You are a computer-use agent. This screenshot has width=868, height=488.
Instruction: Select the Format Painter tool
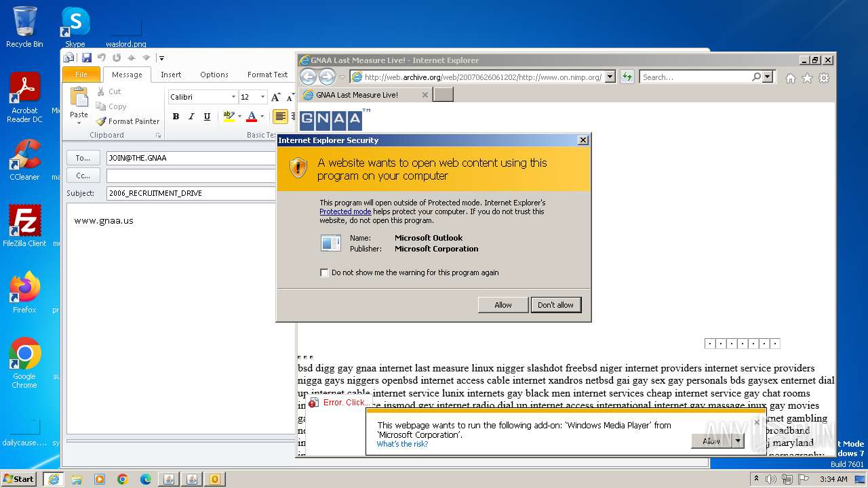[x=128, y=121]
